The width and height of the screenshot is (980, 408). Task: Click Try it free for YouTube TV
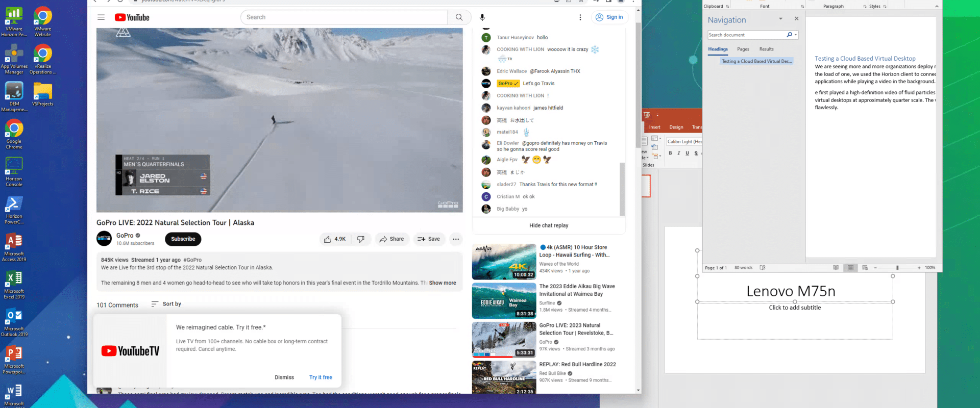321,377
